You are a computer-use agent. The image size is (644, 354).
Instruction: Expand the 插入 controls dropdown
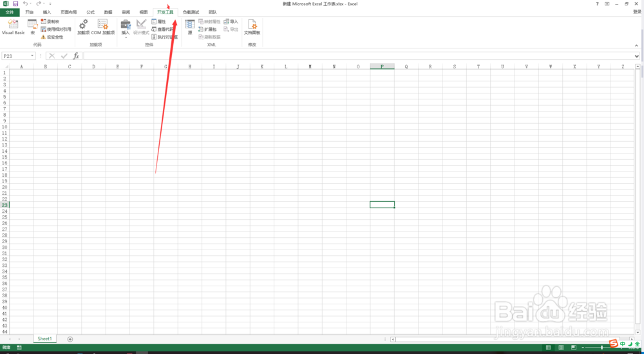tap(126, 29)
